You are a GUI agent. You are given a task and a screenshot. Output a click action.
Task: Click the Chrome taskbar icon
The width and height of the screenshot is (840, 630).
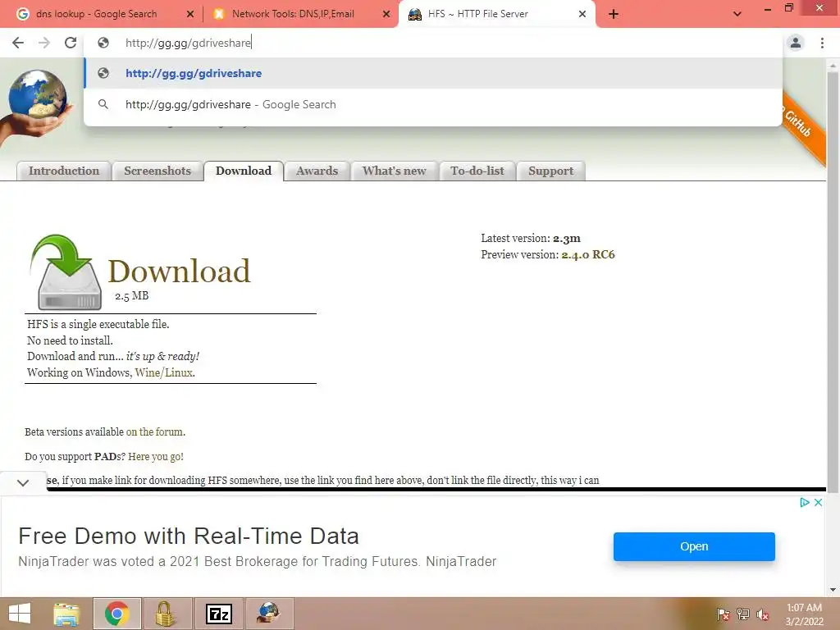pos(117,614)
